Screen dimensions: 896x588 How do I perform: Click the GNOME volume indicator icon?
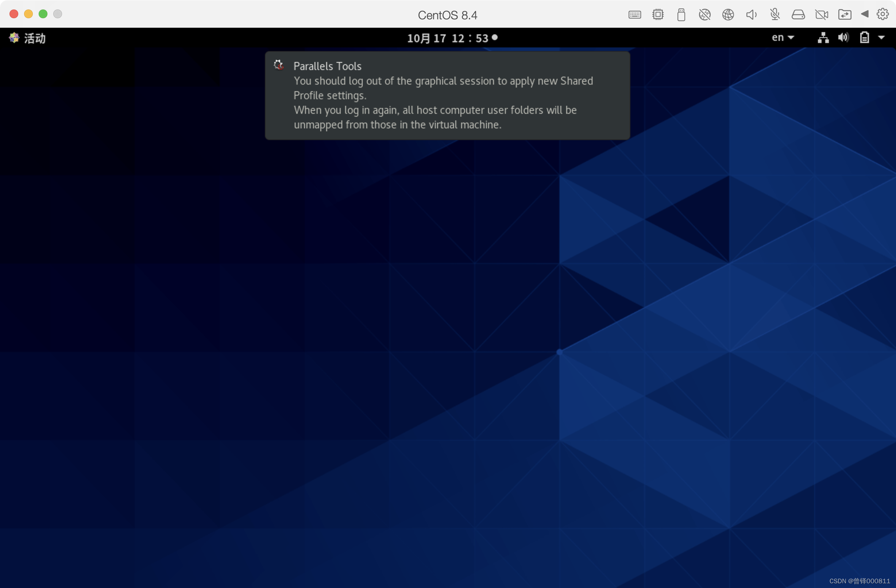pyautogui.click(x=843, y=38)
